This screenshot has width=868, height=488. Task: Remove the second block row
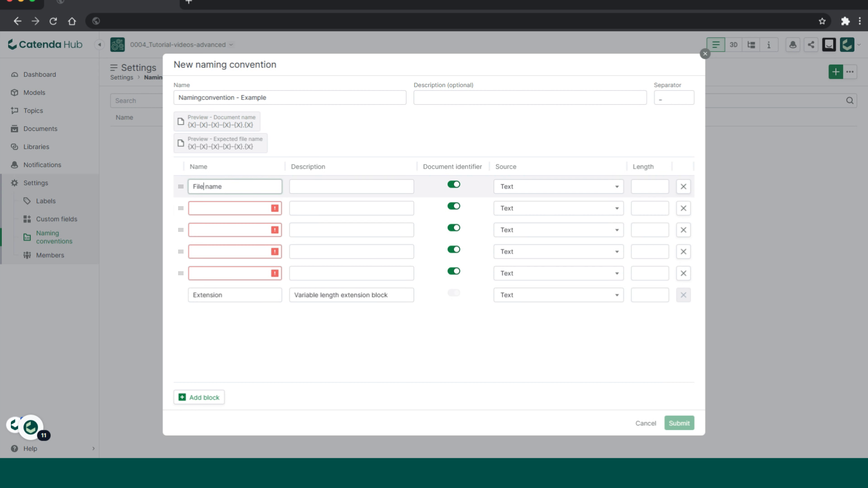tap(683, 208)
